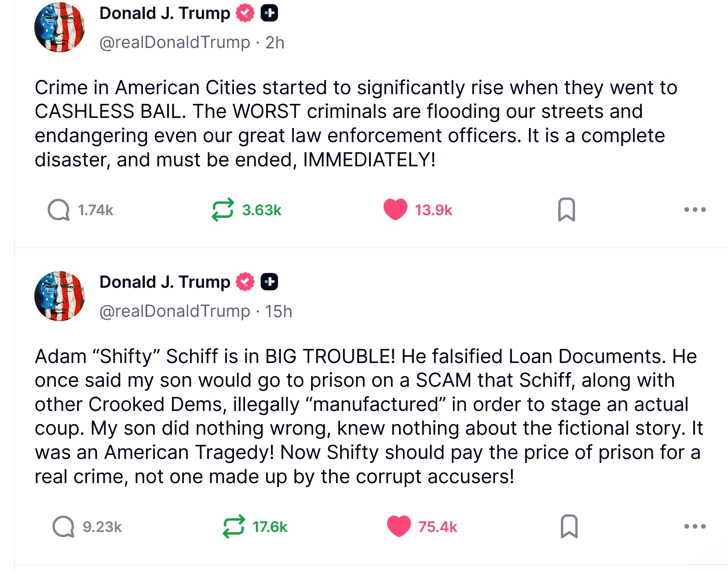Screen dimensions: 728x572
Task: Open replies on the Adam Schiff post
Action: [x=64, y=527]
